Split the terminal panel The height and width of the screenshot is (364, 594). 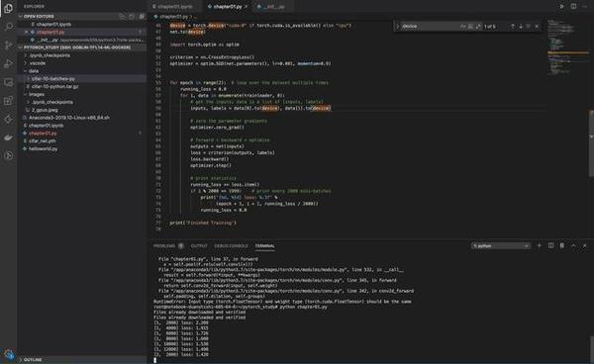click(550, 245)
